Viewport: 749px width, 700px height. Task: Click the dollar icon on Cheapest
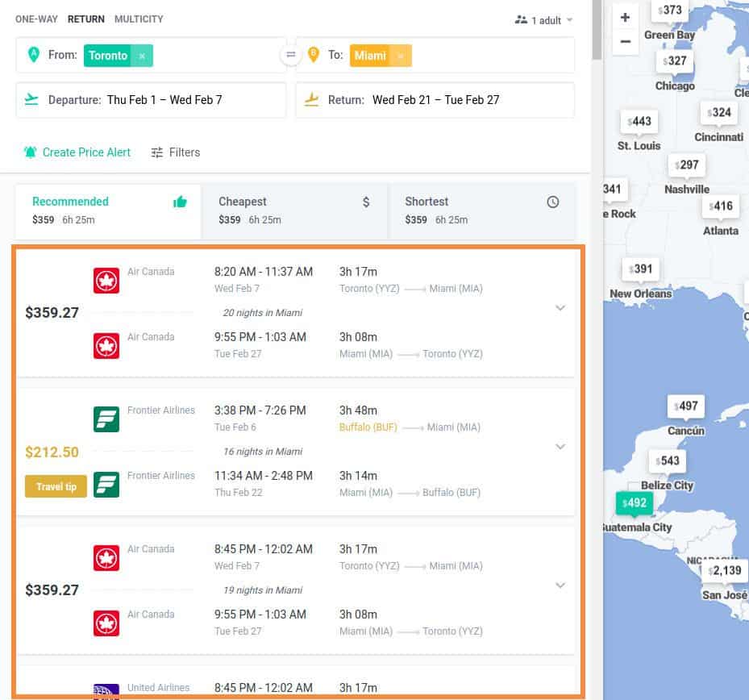click(x=366, y=202)
